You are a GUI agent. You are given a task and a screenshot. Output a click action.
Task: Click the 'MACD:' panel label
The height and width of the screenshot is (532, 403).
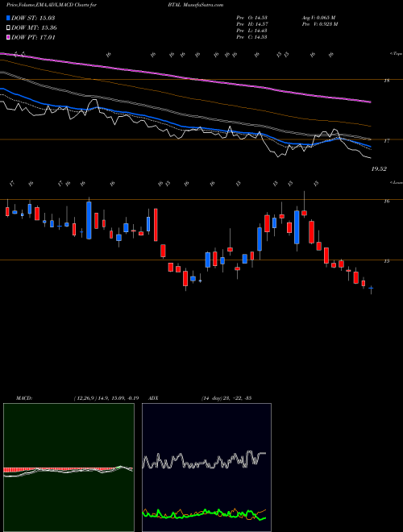23,398
